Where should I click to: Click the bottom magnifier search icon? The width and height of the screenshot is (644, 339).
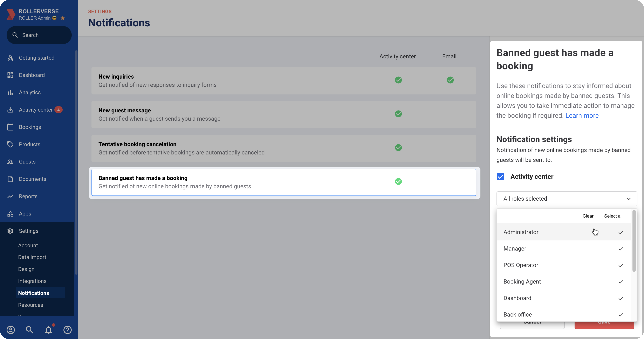(x=29, y=330)
